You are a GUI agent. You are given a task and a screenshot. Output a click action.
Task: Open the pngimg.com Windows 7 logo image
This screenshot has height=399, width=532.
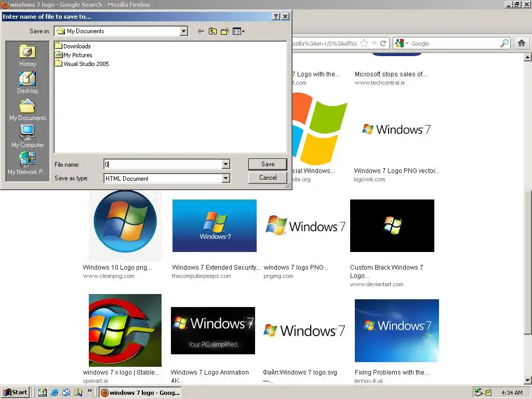[305, 225]
